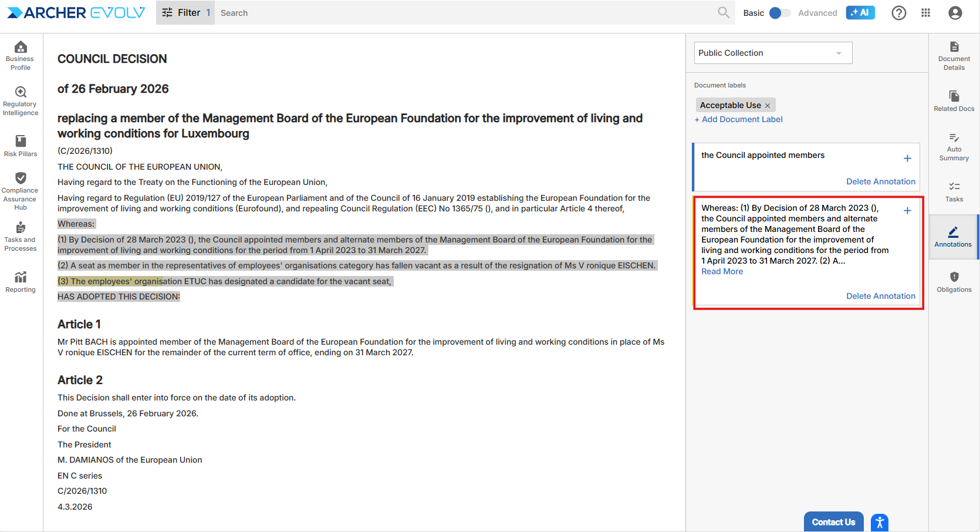The image size is (980, 532).
Task: Open the Auto Summary panel
Action: tap(954, 146)
